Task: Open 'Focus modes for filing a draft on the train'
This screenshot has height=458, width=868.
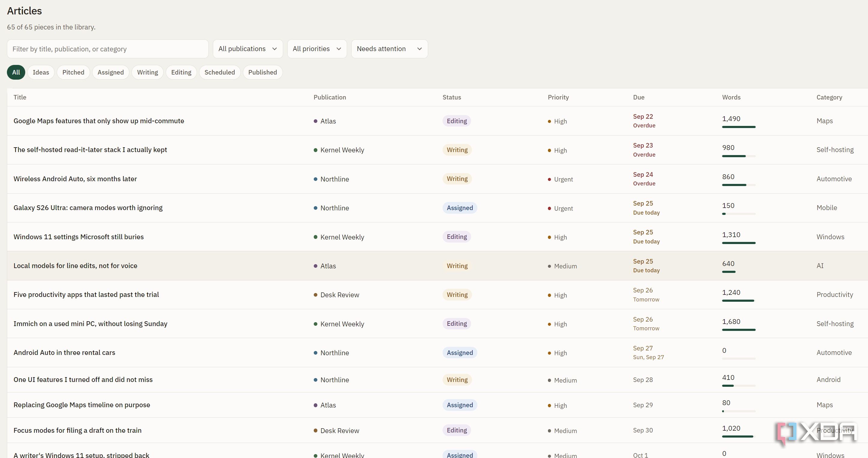Action: pyautogui.click(x=77, y=430)
